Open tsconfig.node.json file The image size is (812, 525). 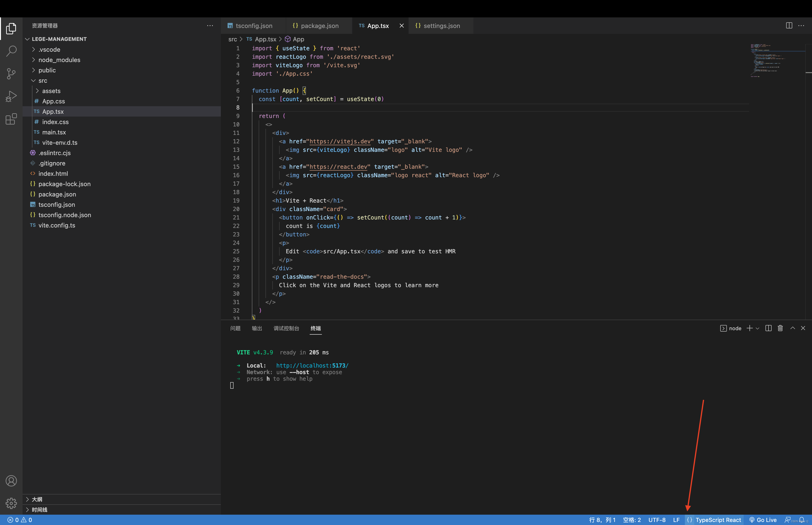pos(122,215)
